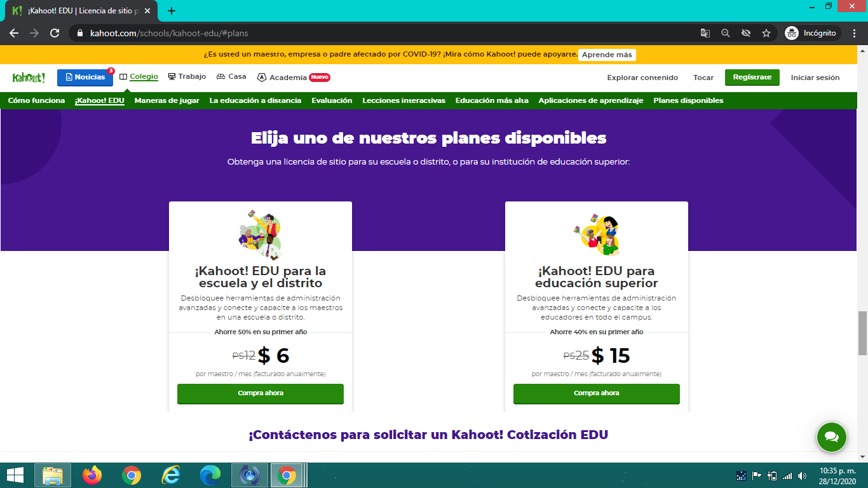The width and height of the screenshot is (868, 488).
Task: Open Aplicaciones de aprendizaje menu item
Action: [591, 100]
